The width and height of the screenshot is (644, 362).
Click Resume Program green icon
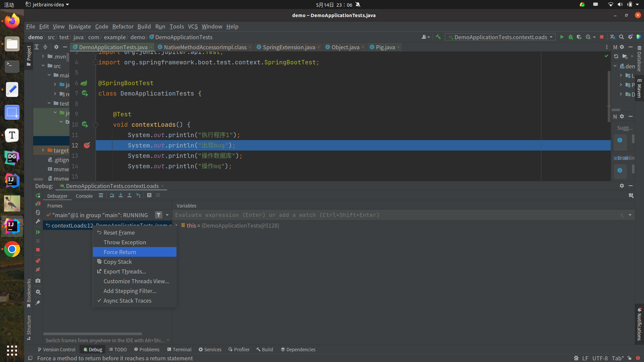coord(38,232)
